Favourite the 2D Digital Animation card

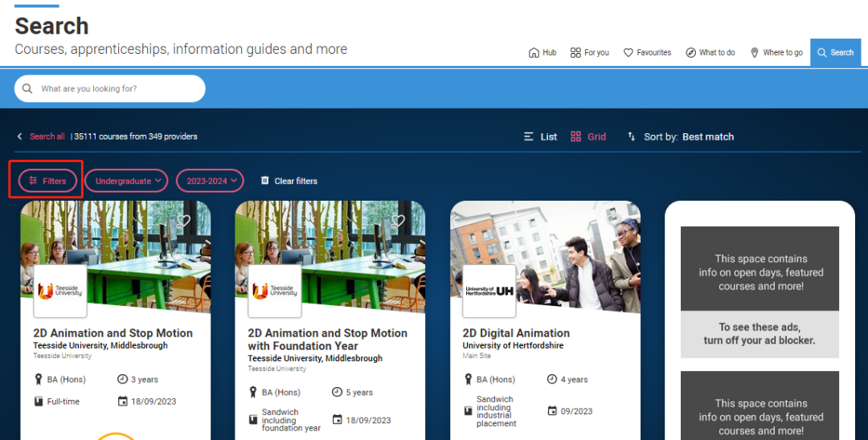(614, 221)
